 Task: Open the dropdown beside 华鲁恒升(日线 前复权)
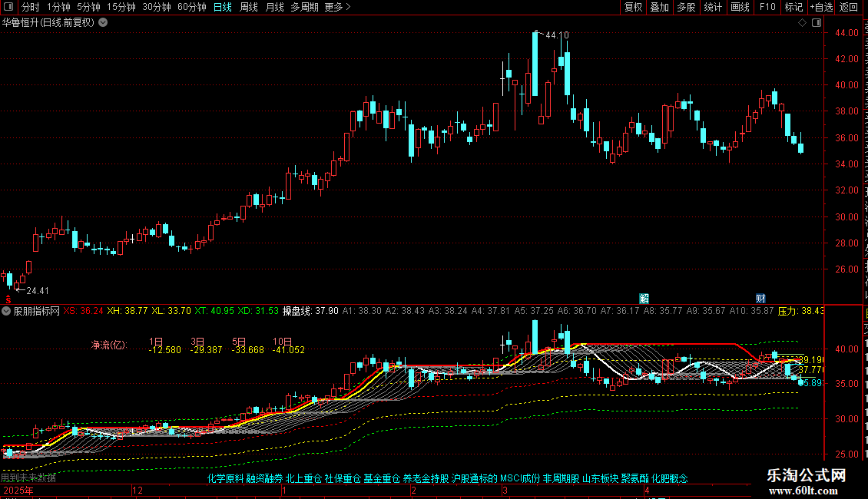(x=103, y=23)
